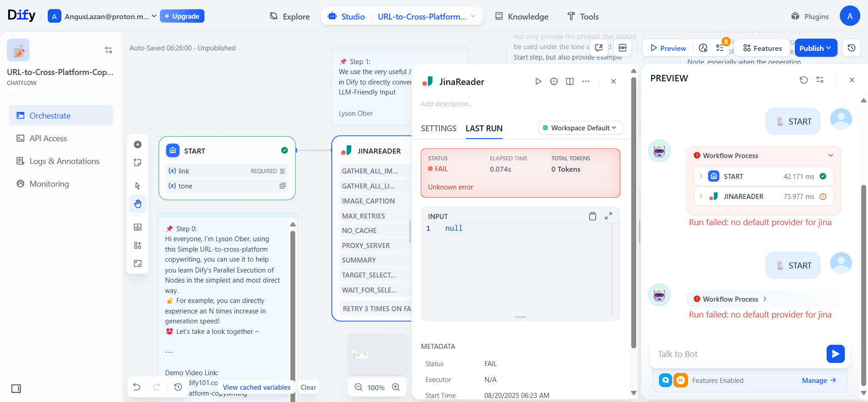Click the canvas minimap thumbnail
Viewport: 868px width, 402px height.
(378, 354)
